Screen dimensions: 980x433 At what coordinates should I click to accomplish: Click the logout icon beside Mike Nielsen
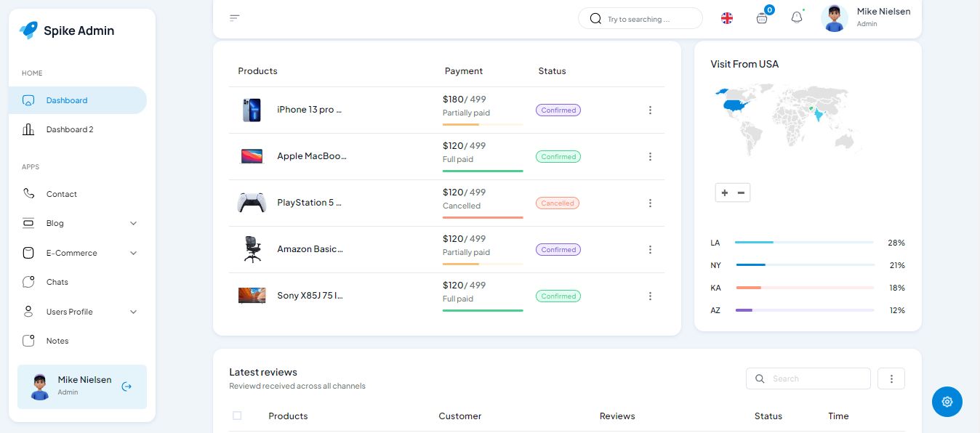[126, 387]
